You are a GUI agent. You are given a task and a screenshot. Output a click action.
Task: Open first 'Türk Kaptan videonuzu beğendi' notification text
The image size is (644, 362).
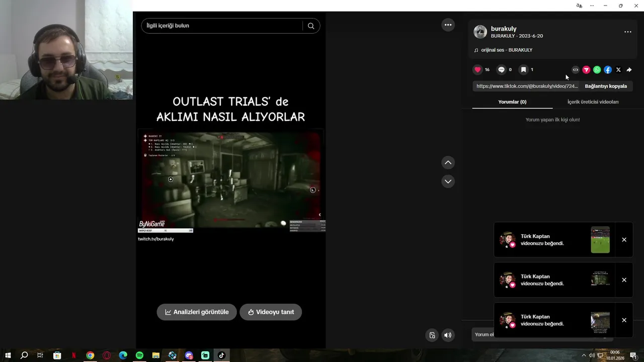pyautogui.click(x=542, y=240)
